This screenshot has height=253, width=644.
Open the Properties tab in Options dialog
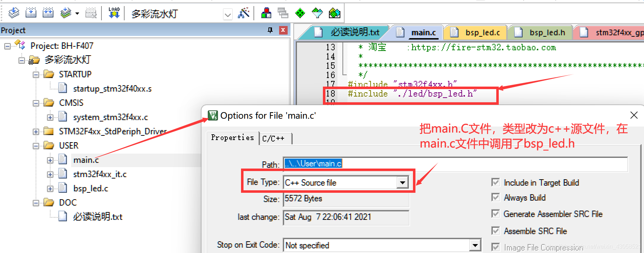tap(232, 138)
